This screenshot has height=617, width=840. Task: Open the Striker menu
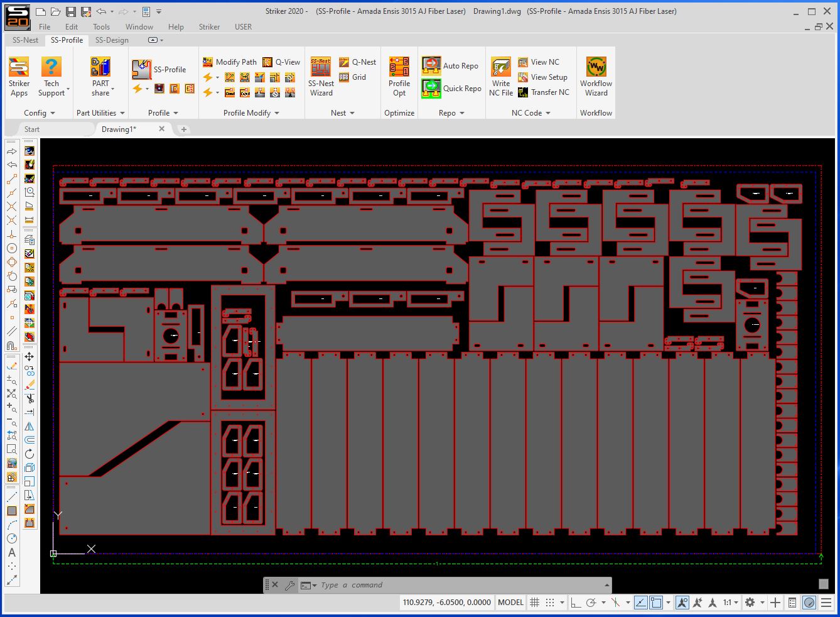point(209,26)
